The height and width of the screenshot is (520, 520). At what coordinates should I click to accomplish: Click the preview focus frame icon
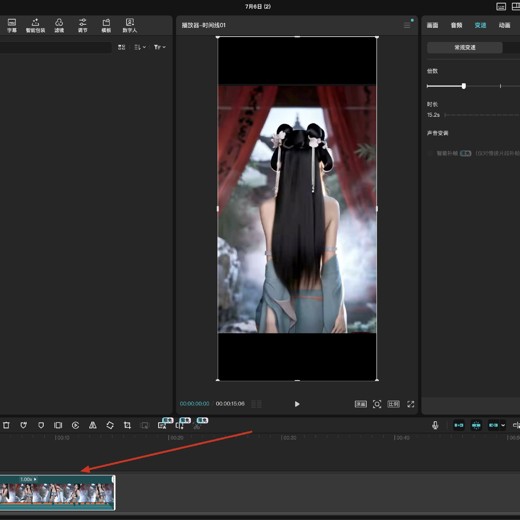pos(377,404)
